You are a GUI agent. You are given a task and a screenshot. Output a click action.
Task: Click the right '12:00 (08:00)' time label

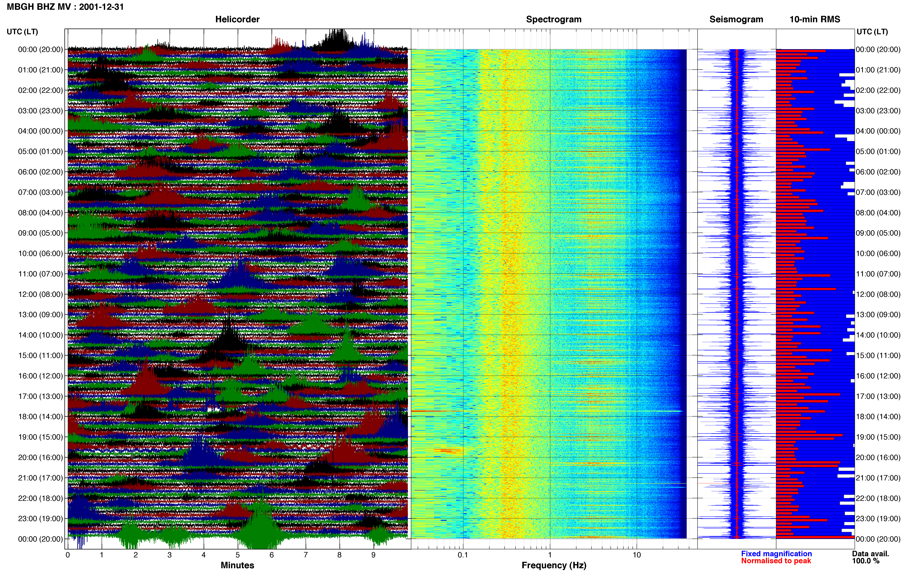878,294
